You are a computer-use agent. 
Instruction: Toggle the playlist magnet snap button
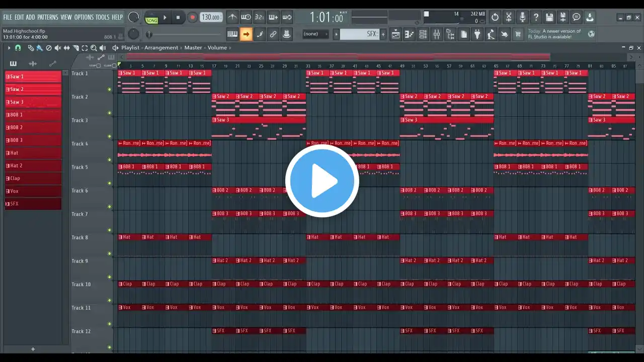(x=18, y=48)
